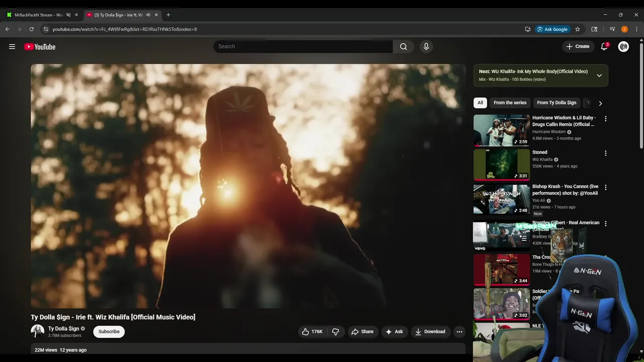Start voice search with the microphone
The image size is (644, 362).
(426, 47)
